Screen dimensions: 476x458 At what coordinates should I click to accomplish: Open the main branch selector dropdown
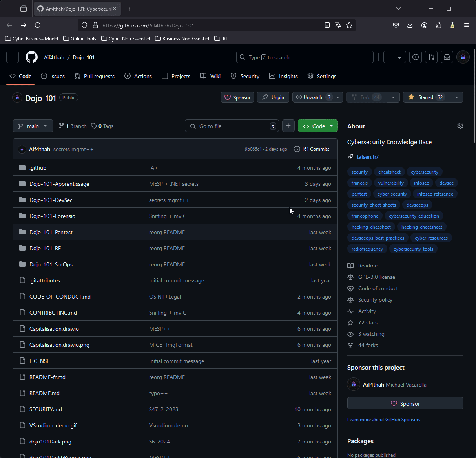33,126
